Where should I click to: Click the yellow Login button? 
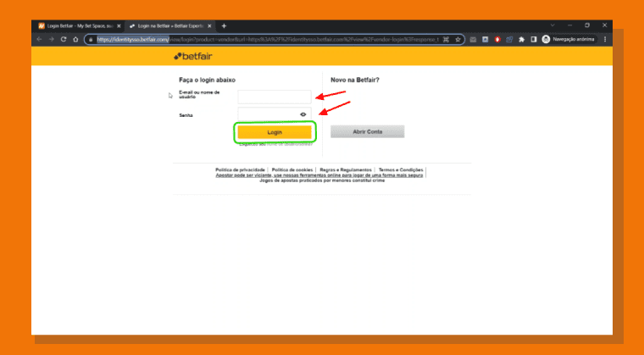click(x=275, y=132)
